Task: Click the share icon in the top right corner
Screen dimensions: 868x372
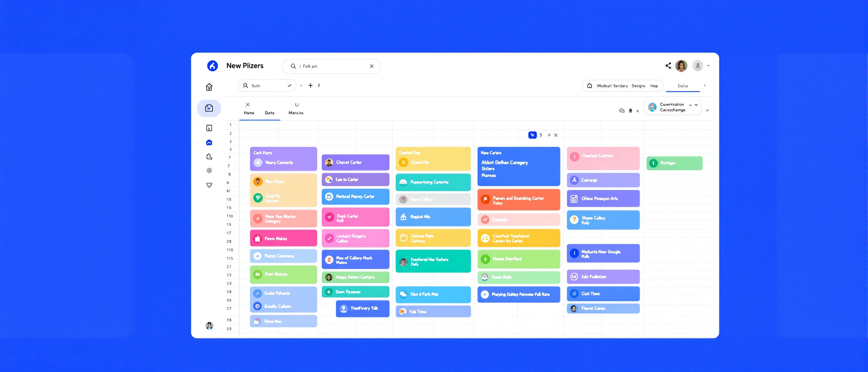Action: pos(668,66)
